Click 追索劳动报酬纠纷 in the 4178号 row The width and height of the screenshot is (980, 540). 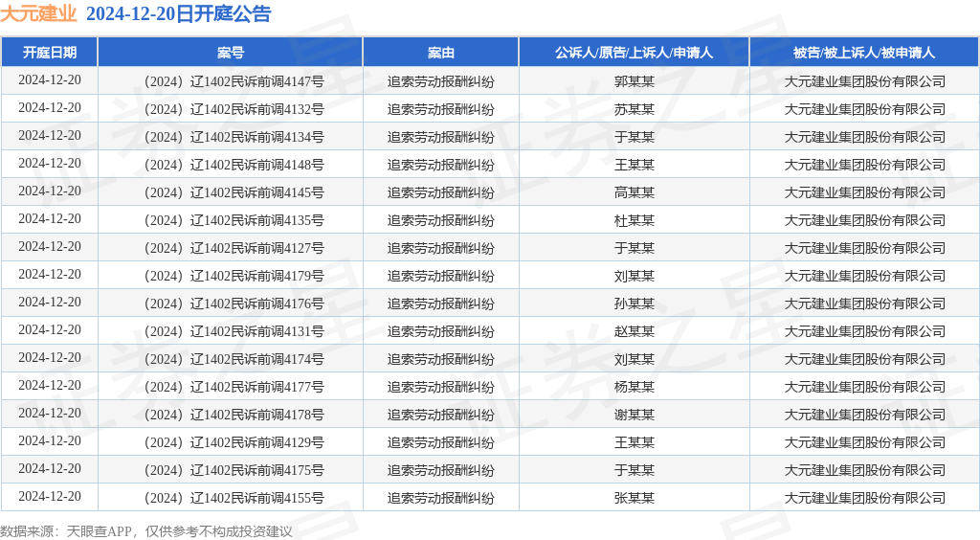click(440, 415)
